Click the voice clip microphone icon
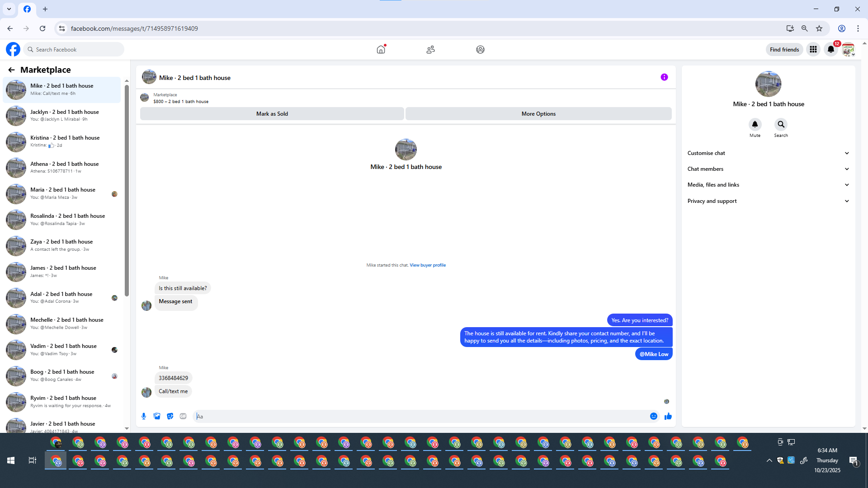The width and height of the screenshot is (868, 488). pyautogui.click(x=144, y=416)
